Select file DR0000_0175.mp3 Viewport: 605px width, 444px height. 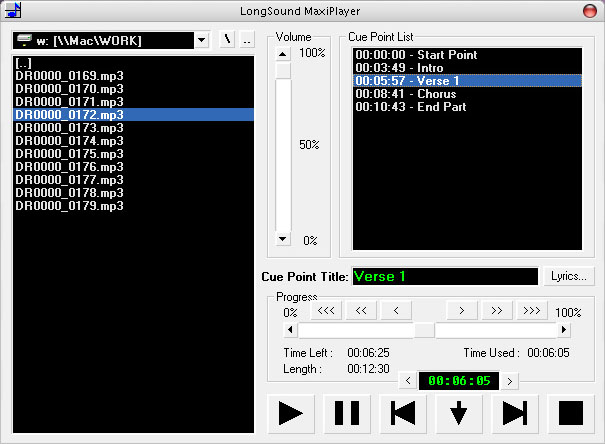(70, 154)
